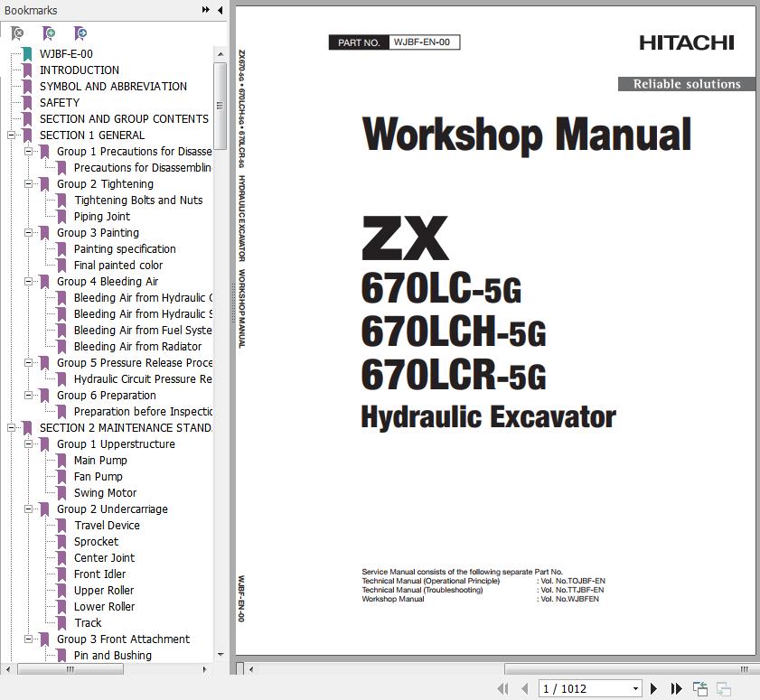Viewport: 760px width, 700px height.
Task: Click the bookmark icon beside Main Pump
Action: (x=61, y=461)
